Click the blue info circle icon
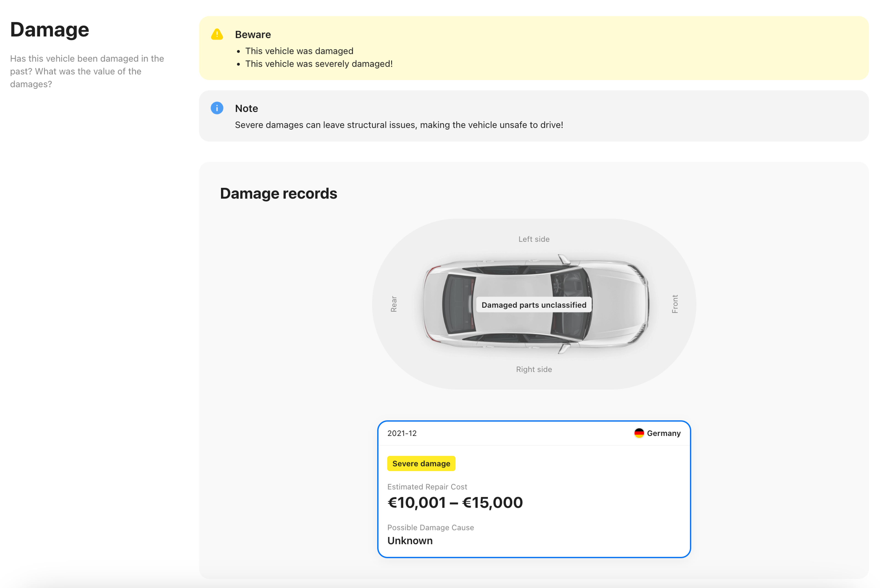Image resolution: width=880 pixels, height=588 pixels. [217, 108]
